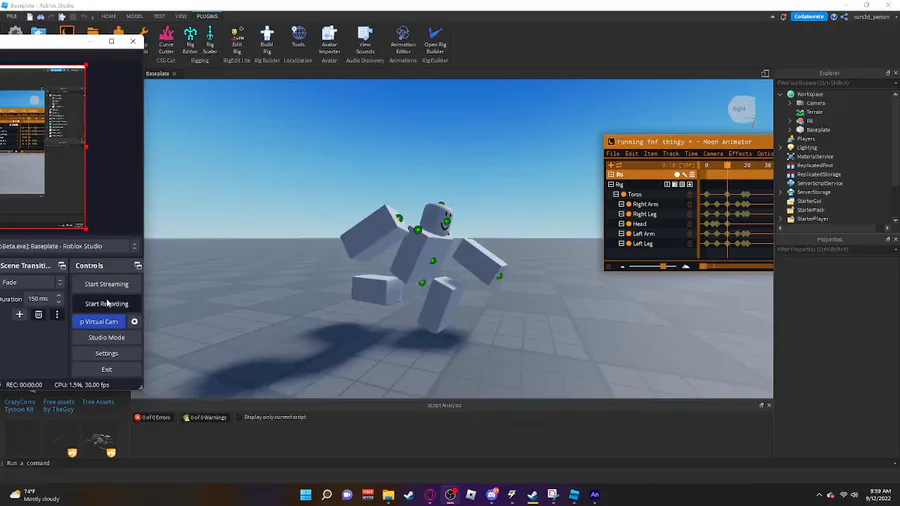Switch to the MODEL ribbon tab
The width and height of the screenshot is (900, 506).
[x=134, y=17]
